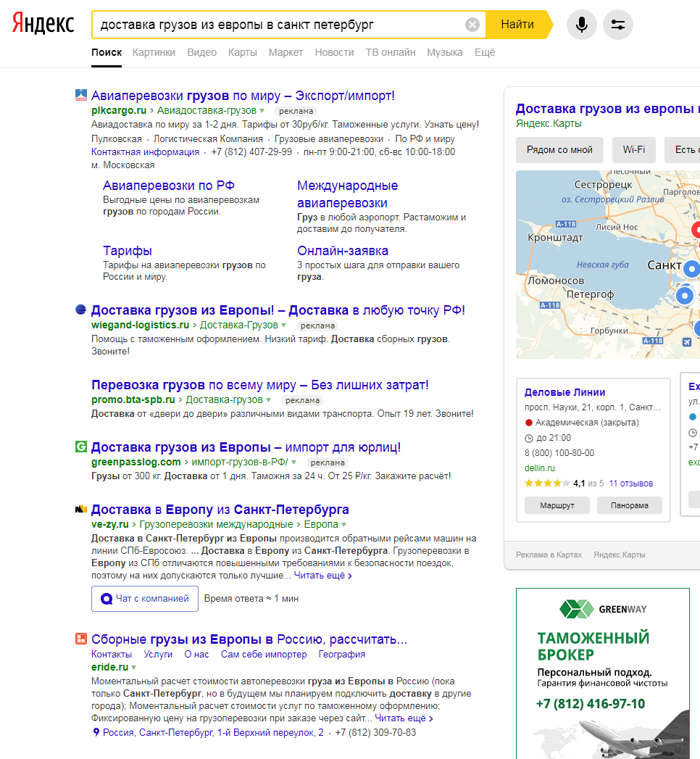Click the blue map marker near Петергоф
This screenshot has height=759, width=700.
tap(684, 295)
